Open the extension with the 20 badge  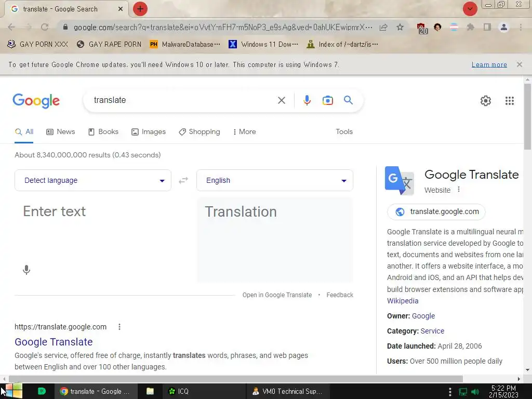click(x=421, y=28)
